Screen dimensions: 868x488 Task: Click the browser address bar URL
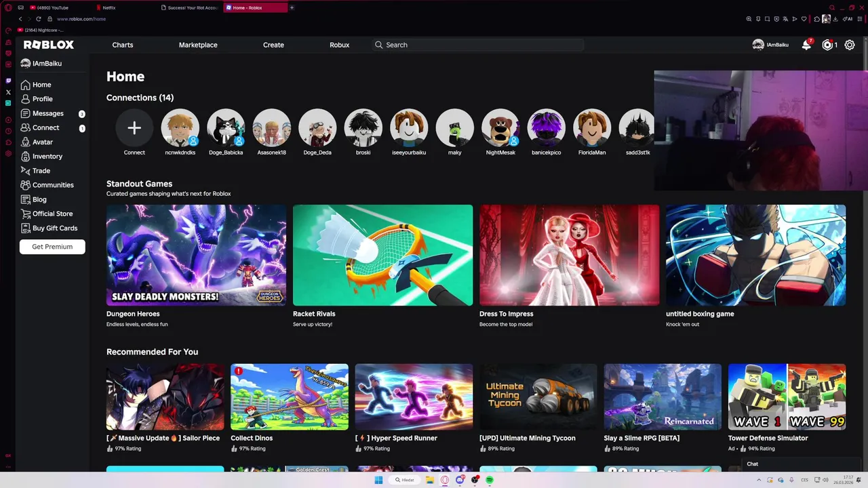[81, 19]
